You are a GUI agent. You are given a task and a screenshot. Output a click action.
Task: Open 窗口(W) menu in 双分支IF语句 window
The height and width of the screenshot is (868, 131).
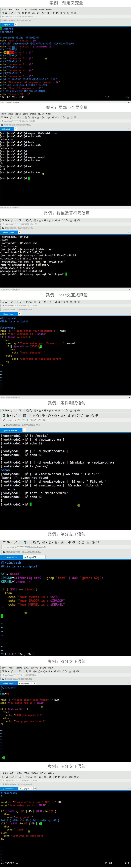point(42,668)
